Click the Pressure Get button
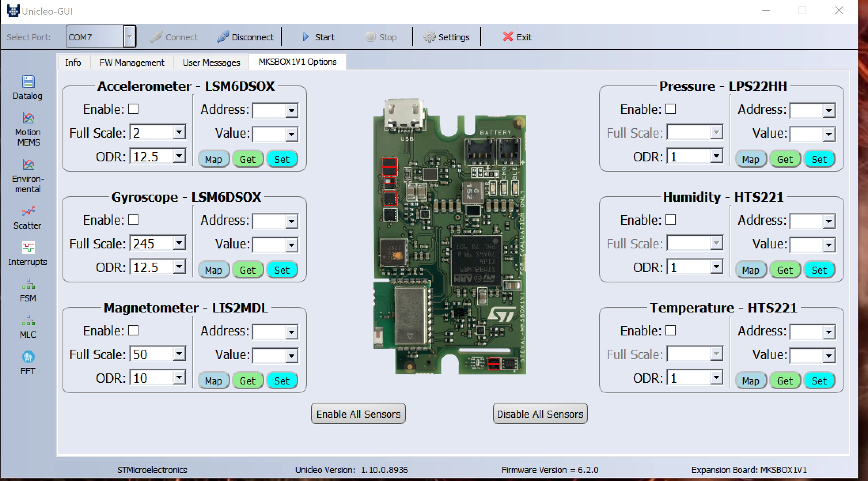 coord(785,159)
